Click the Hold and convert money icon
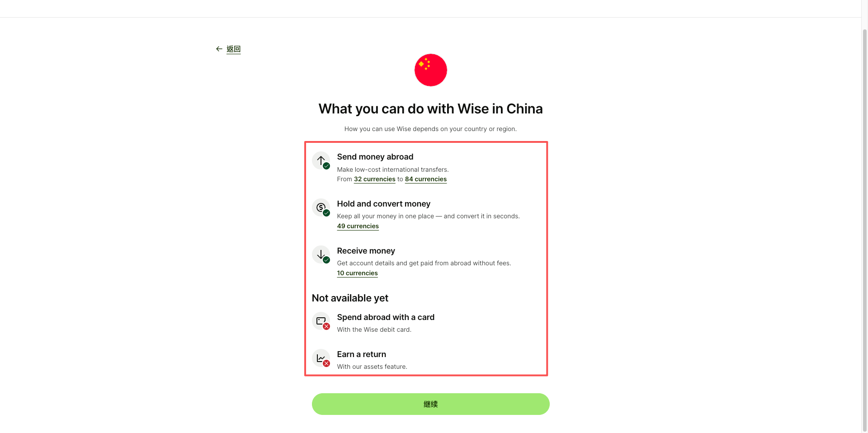 [321, 207]
